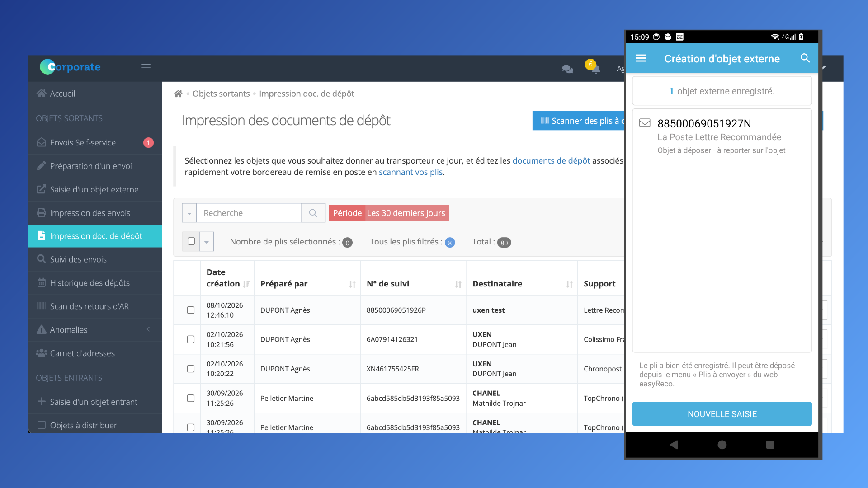Viewport: 868px width, 488px height.
Task: Click the Corporate logo
Action: 70,67
